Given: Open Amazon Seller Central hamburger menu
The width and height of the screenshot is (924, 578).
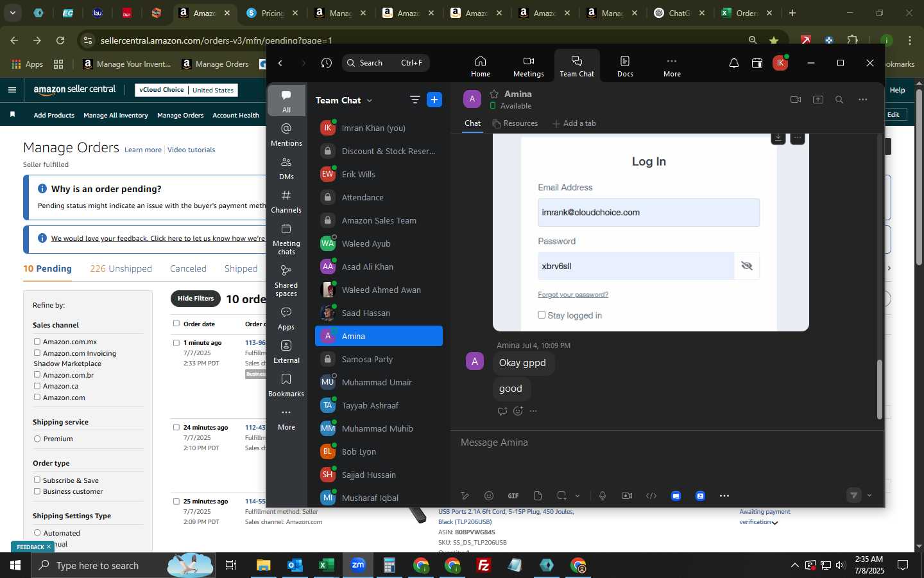Looking at the screenshot, I should click(x=12, y=90).
